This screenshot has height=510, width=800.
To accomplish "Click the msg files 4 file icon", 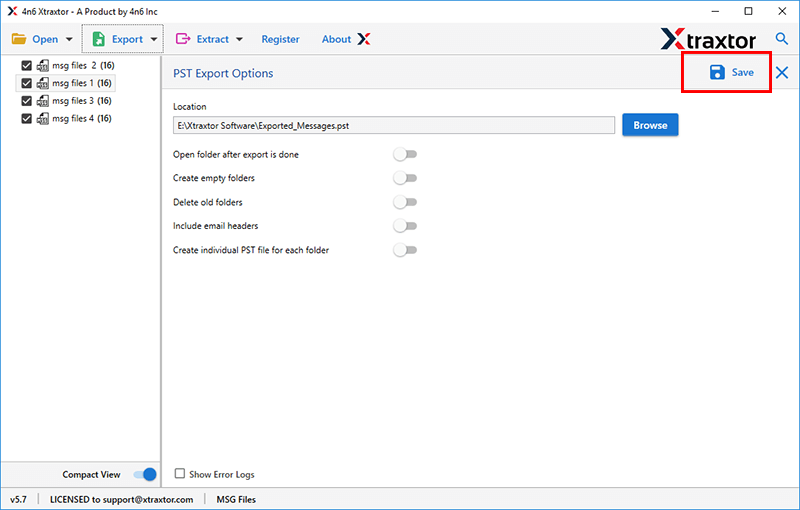I will pyautogui.click(x=43, y=118).
